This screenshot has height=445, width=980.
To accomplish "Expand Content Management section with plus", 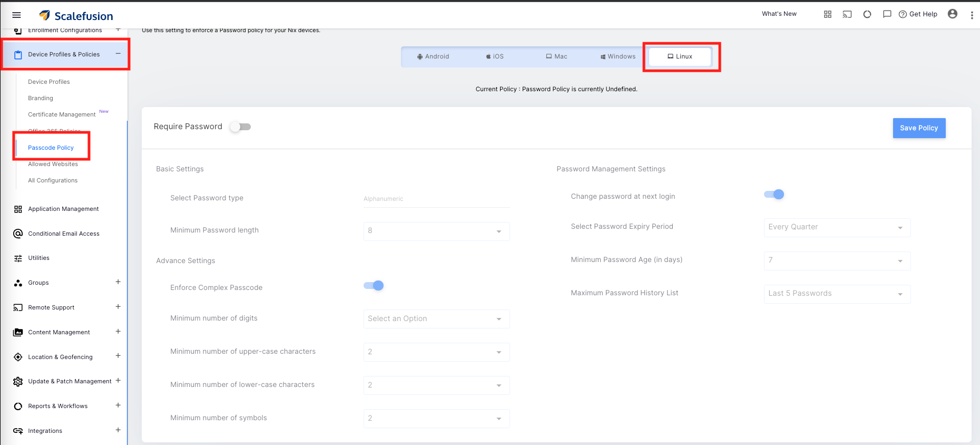I will pos(118,331).
